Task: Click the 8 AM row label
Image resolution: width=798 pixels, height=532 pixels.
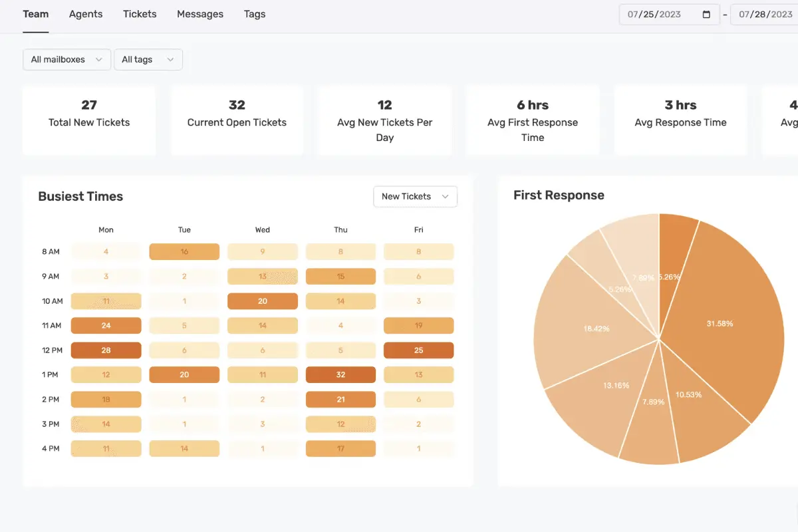Action: click(x=51, y=252)
